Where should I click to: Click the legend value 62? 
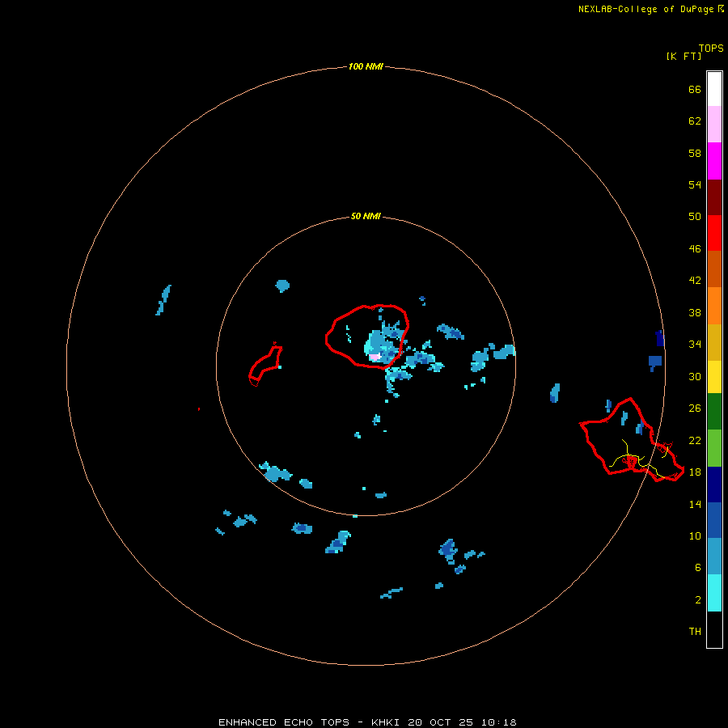click(695, 121)
